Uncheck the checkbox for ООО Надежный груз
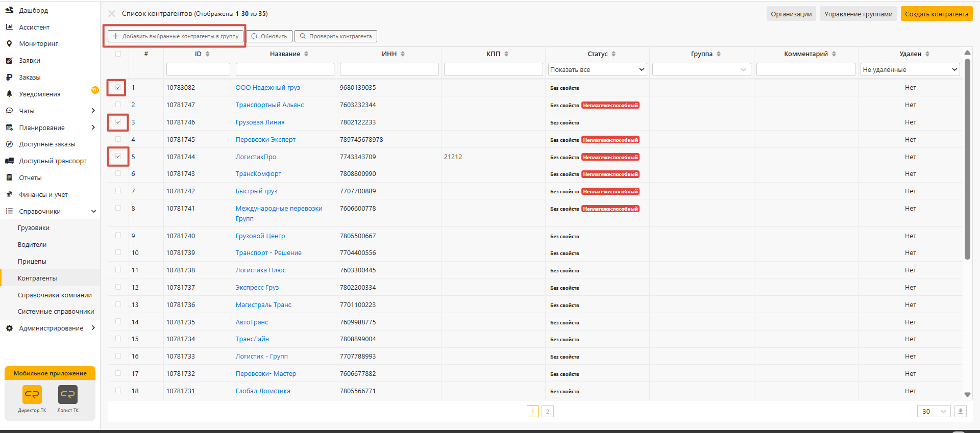Viewport: 980px width, 433px height. pos(118,88)
